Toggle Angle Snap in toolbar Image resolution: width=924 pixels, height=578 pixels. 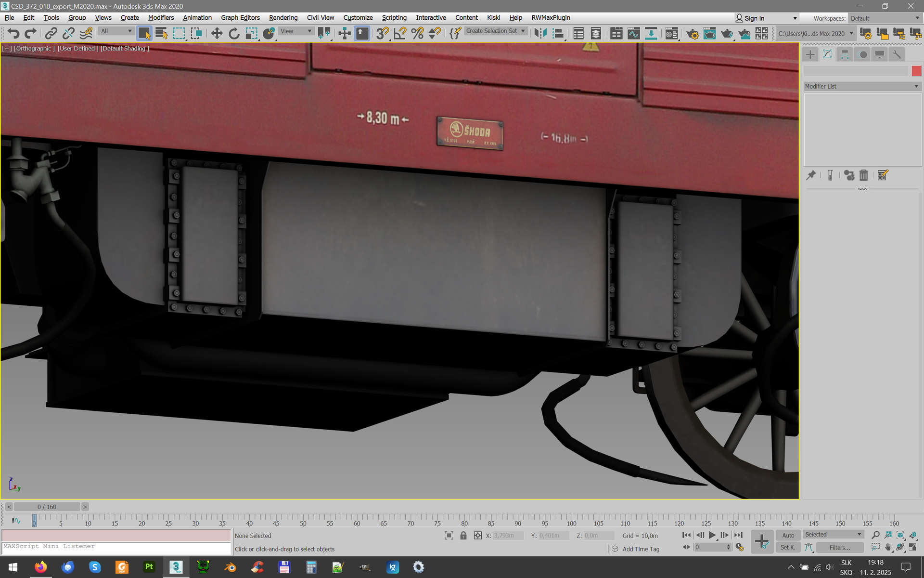point(400,33)
